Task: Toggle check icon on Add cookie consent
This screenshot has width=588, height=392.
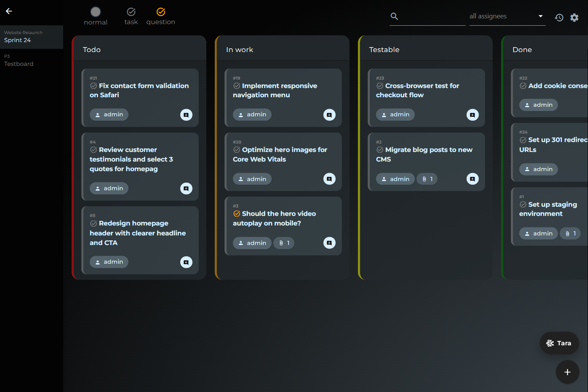Action: tap(523, 86)
